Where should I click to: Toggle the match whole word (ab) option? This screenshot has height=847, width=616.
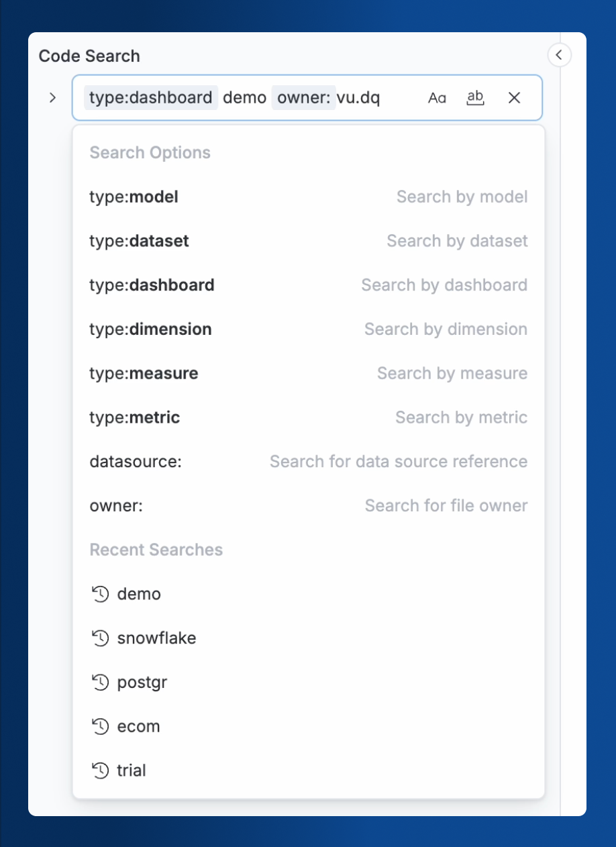(475, 98)
